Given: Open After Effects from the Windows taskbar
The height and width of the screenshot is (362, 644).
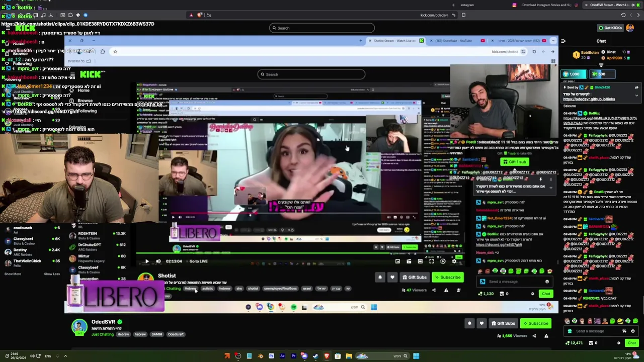Looking at the screenshot, I should point(282,356).
